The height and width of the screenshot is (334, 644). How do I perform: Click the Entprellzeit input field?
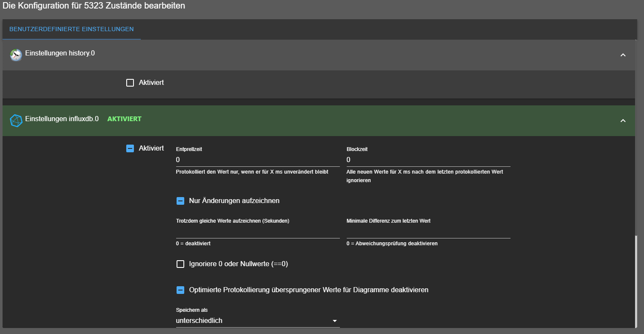(x=258, y=160)
